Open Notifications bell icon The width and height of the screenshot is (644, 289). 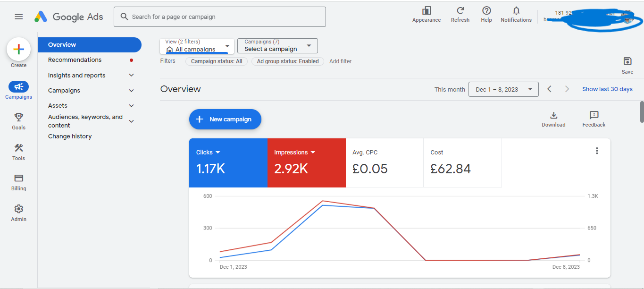click(x=516, y=11)
